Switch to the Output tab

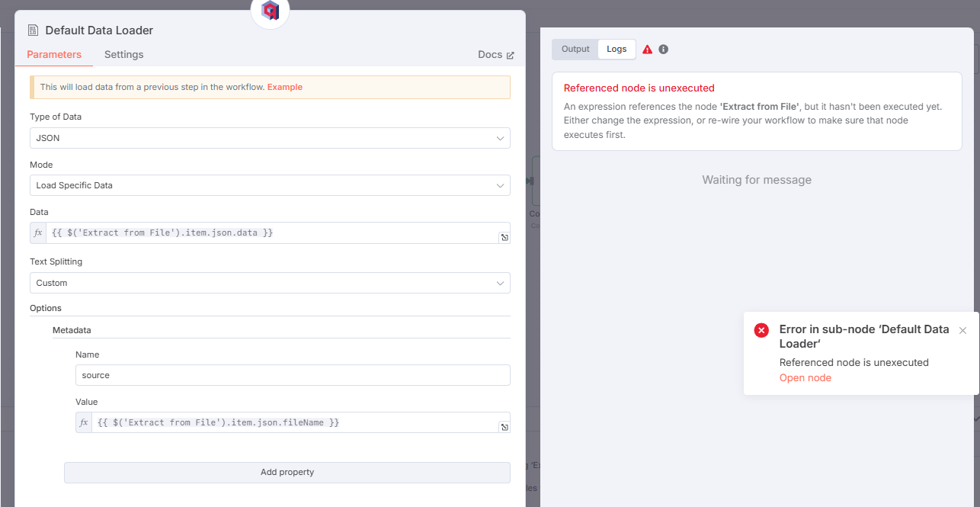point(575,49)
